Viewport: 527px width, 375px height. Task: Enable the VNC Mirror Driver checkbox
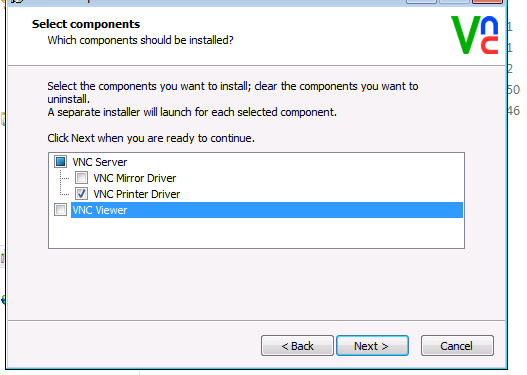click(x=82, y=178)
